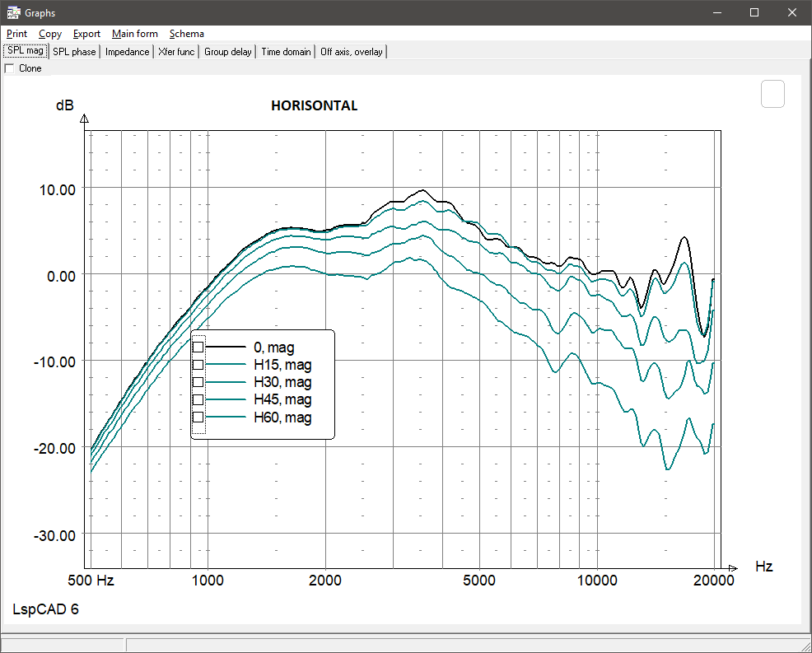Open the Main form menu

(x=135, y=34)
